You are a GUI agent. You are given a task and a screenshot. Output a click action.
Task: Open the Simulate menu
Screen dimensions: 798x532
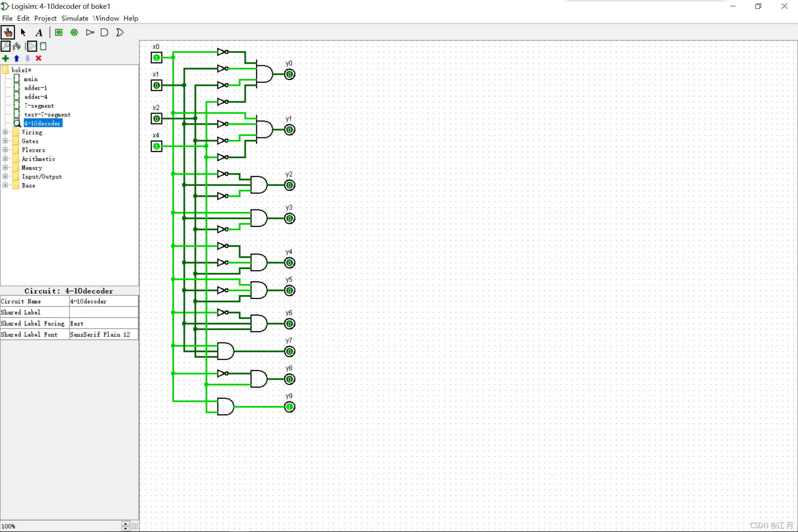75,18
